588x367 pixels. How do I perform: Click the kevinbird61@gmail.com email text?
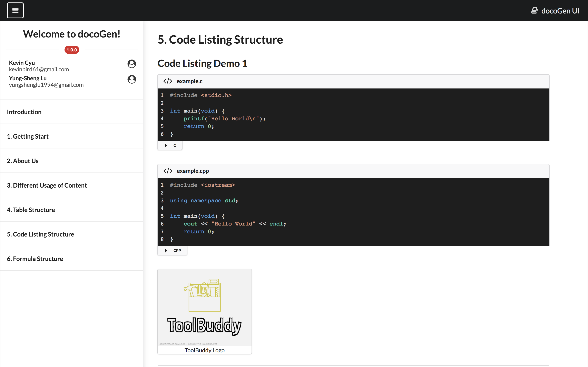39,70
